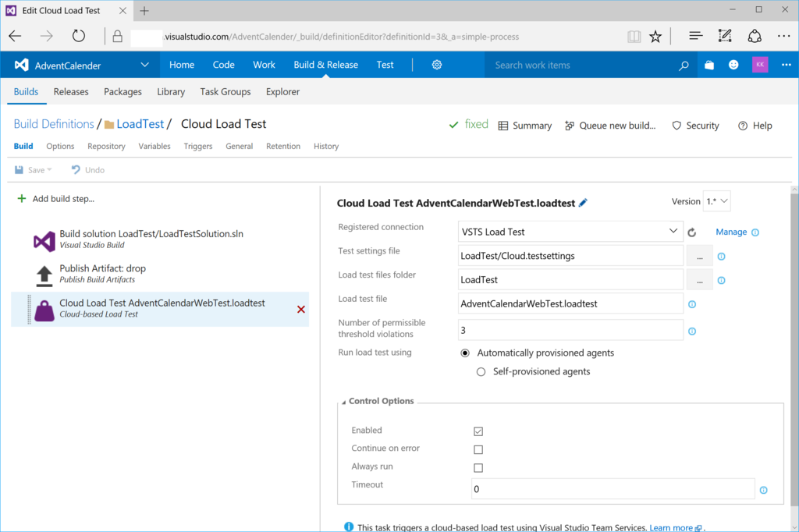This screenshot has width=799, height=532.
Task: Browse for Test settings file with ellipsis
Action: click(700, 256)
